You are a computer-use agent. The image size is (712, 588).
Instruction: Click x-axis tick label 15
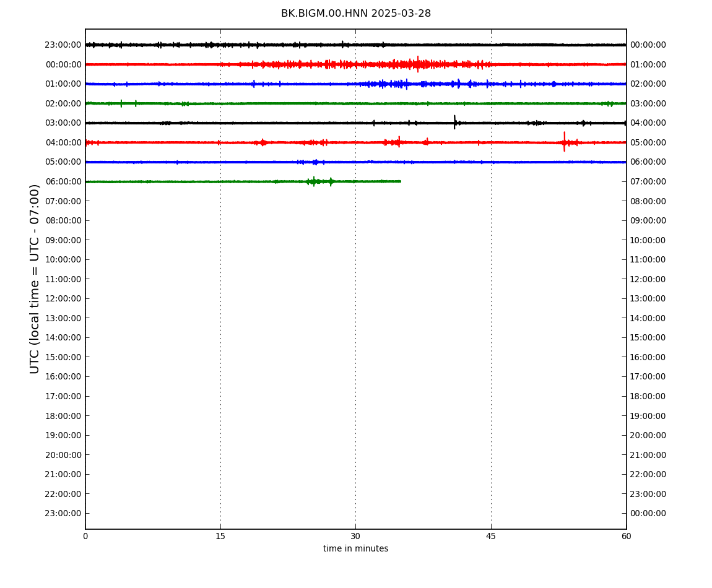[x=220, y=536]
